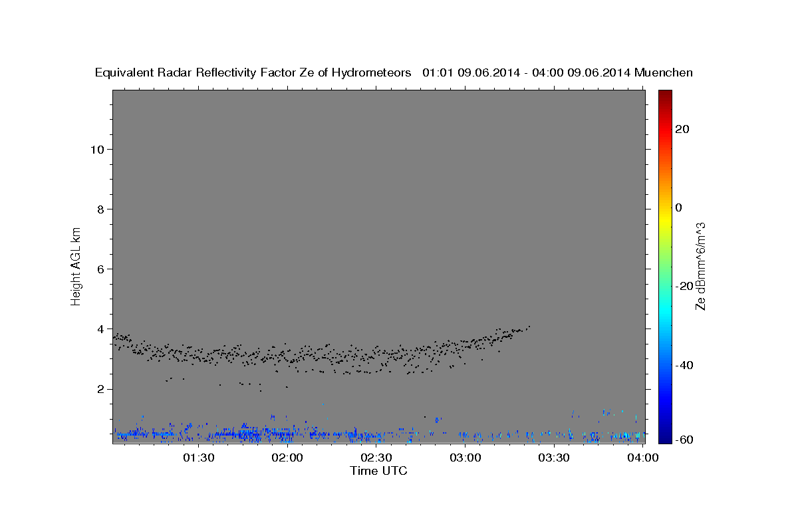
Task: Click the date range '01:01 09.06.2014 - 04:00 09.06.2014 Muenchen' in the title
Action: (557, 73)
